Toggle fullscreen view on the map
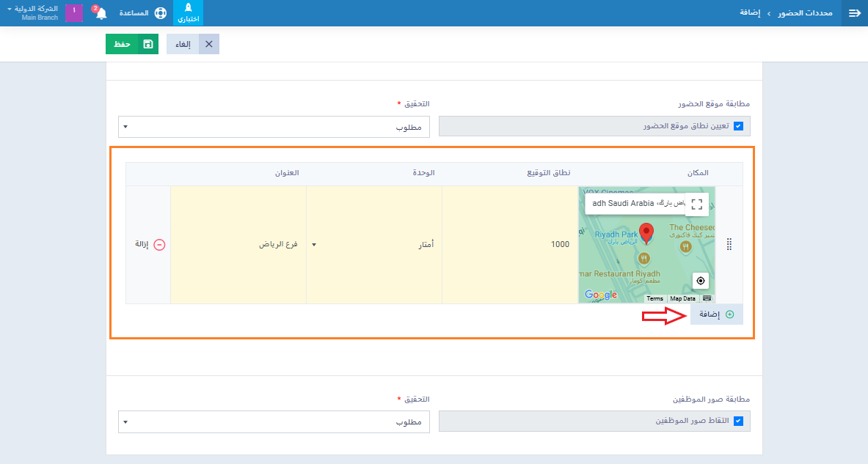The width and height of the screenshot is (868, 464). 697,205
